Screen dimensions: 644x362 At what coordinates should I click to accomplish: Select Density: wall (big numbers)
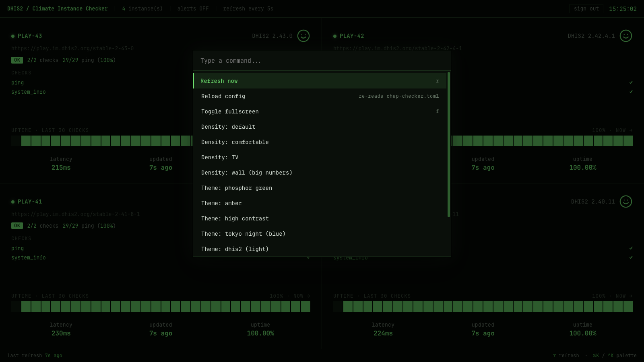point(320,173)
